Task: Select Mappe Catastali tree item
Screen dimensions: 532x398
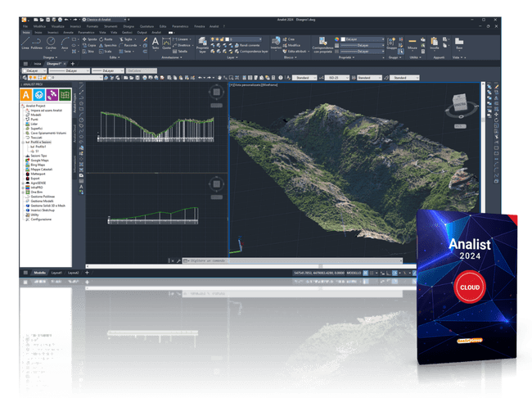Action: pos(42,170)
